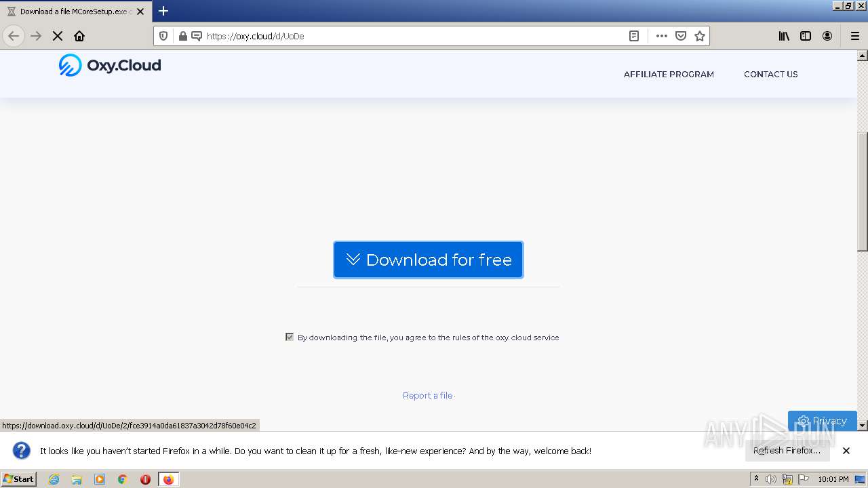The image size is (868, 488).
Task: Click the address bar URL field
Action: coord(414,36)
